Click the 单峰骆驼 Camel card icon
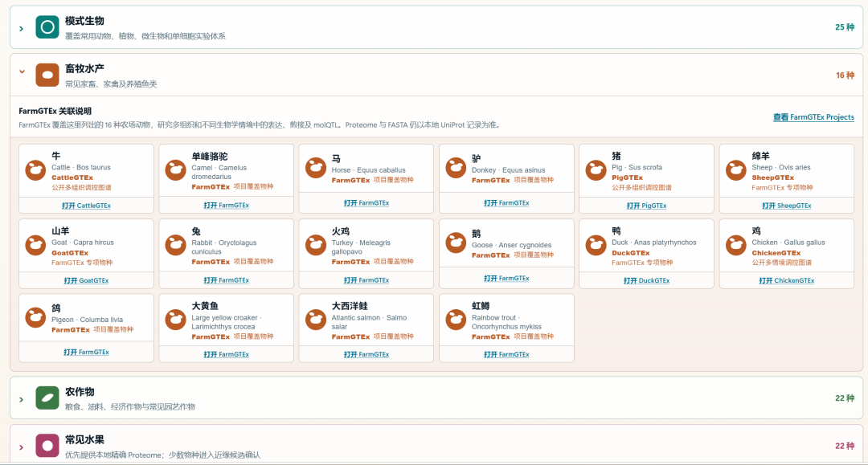868x465 pixels. pyautogui.click(x=175, y=170)
